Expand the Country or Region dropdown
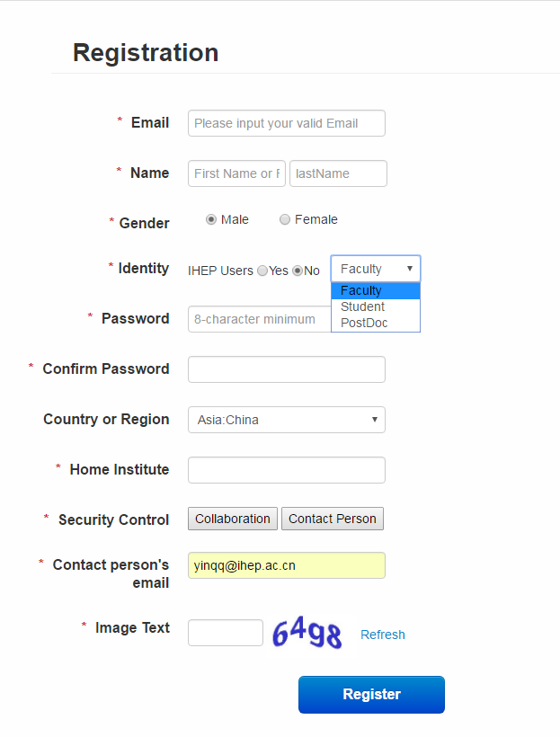This screenshot has width=560, height=737. coord(287,420)
